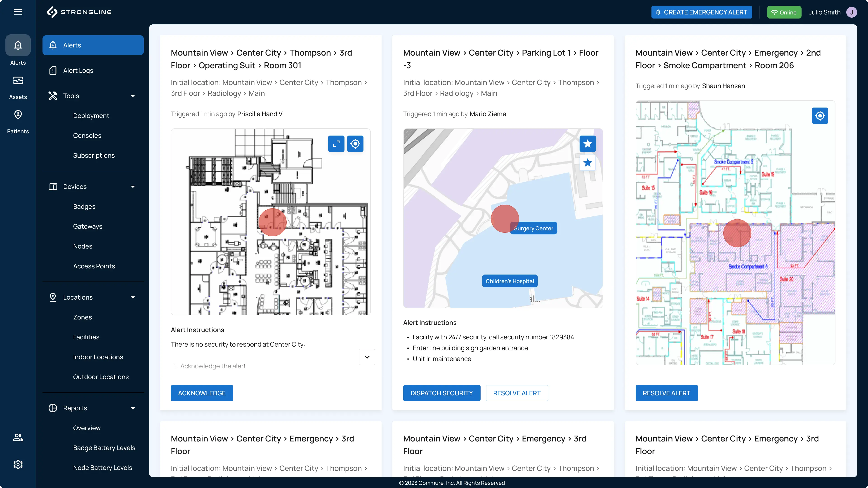Click the Online status badge
The width and height of the screenshot is (868, 488).
click(x=784, y=12)
